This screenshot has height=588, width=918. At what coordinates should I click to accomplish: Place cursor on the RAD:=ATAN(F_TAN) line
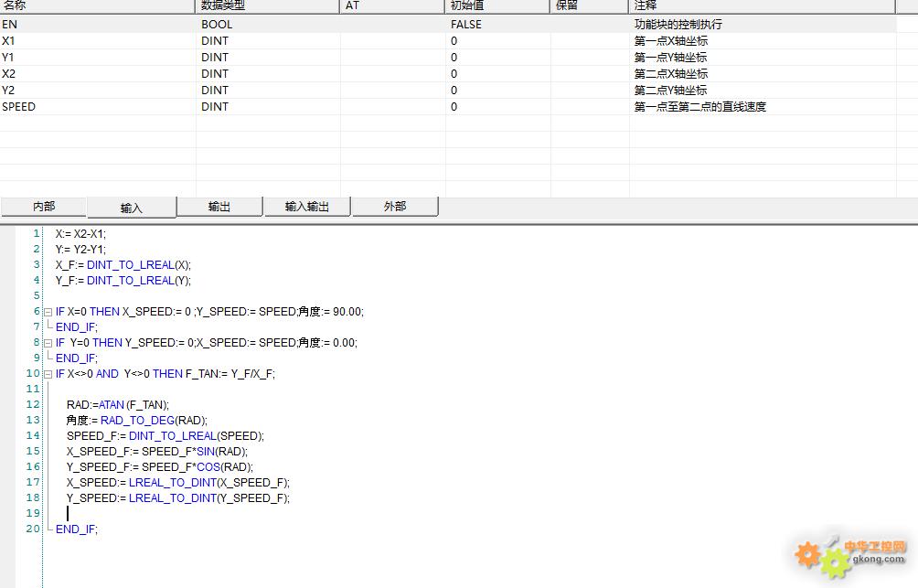tap(118, 405)
